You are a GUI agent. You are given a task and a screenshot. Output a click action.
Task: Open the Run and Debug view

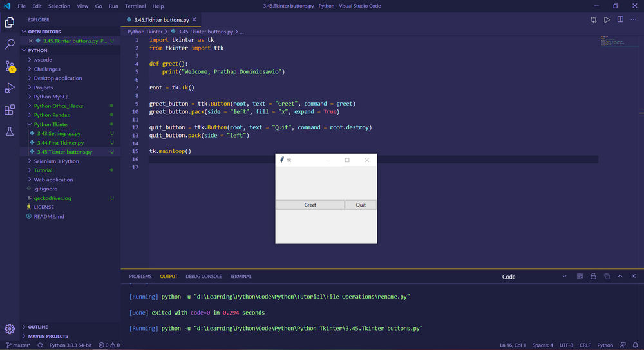point(10,87)
